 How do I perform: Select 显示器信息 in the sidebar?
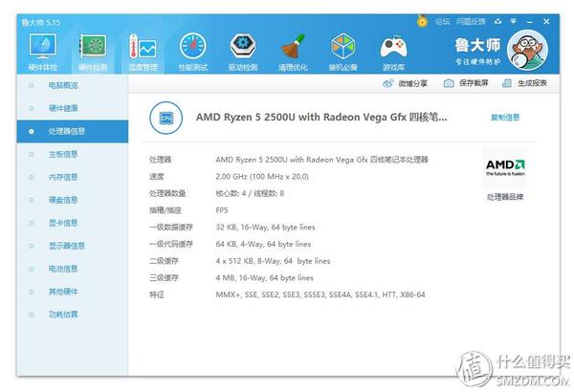(x=73, y=246)
